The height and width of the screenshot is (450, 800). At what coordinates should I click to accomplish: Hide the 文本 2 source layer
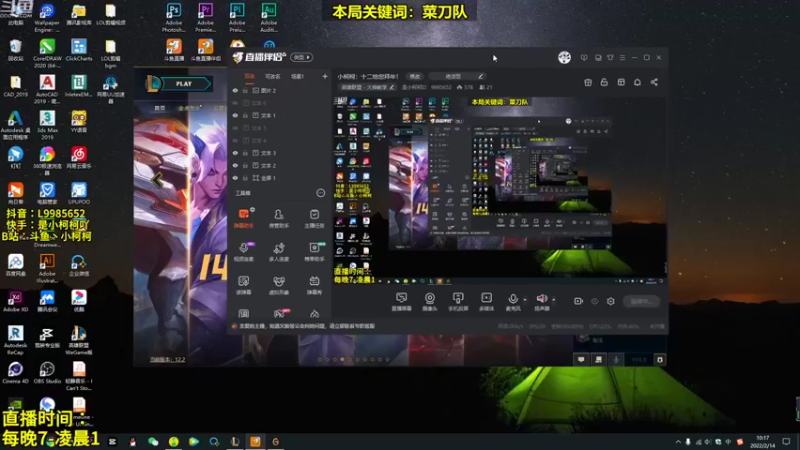pyautogui.click(x=235, y=165)
